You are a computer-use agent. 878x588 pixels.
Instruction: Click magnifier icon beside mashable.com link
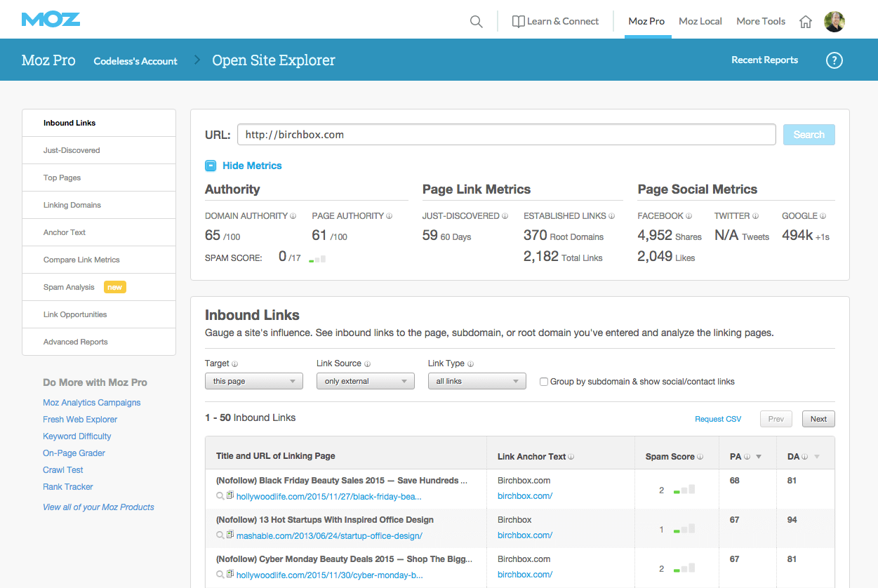click(x=220, y=536)
